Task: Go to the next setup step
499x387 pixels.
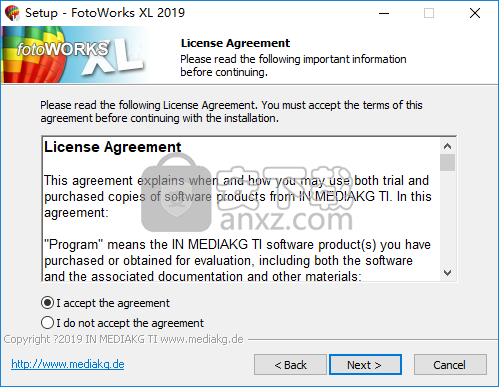Action: (x=365, y=365)
